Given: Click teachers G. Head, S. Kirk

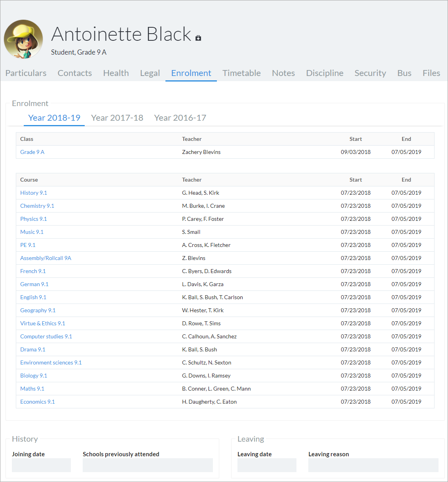Looking at the screenshot, I should [x=201, y=193].
